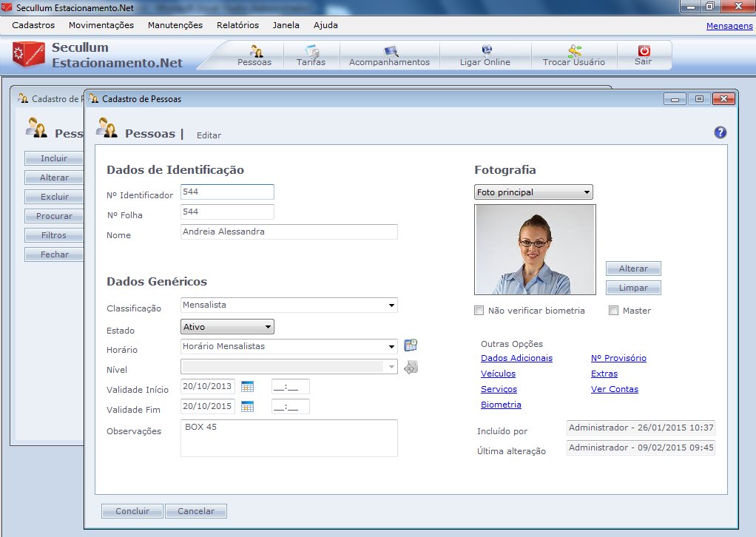
Task: Click the Ligar Online toolbar icon
Action: point(485,55)
